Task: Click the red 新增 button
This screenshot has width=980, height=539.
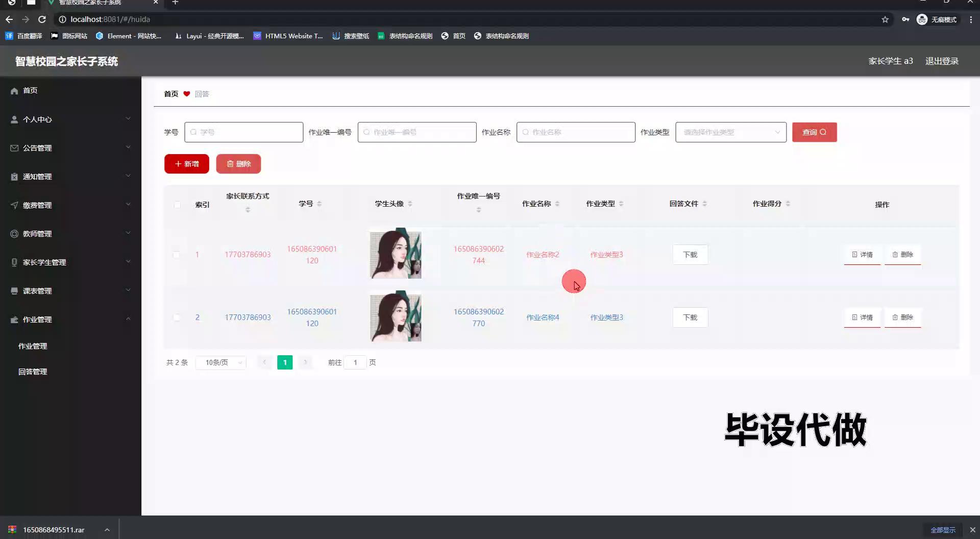Action: 186,164
